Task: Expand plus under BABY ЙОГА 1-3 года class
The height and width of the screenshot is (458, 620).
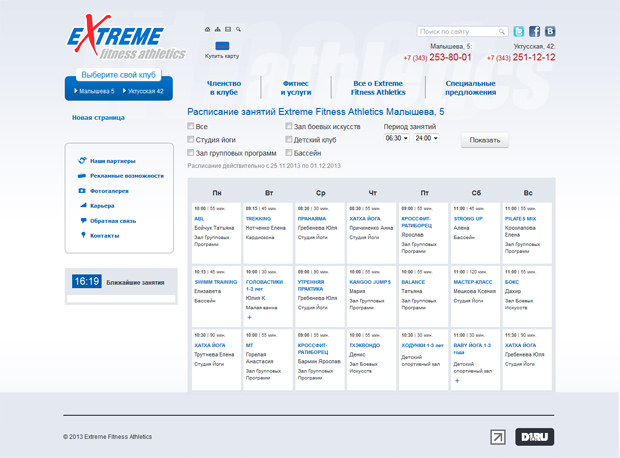Action: [457, 380]
